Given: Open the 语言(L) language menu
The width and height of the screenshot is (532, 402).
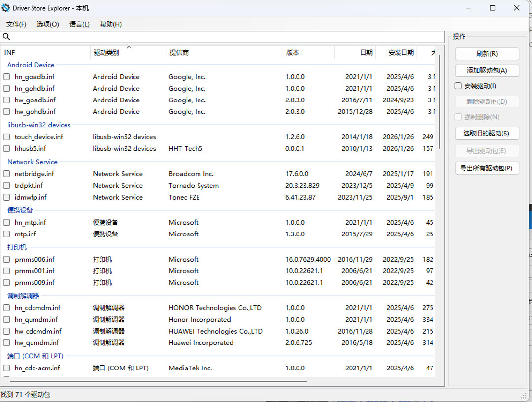Looking at the screenshot, I should pos(79,24).
